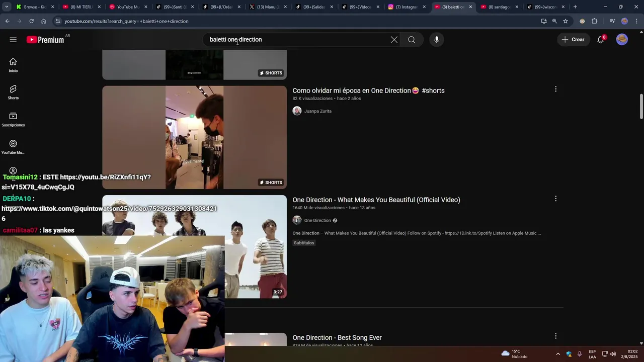The height and width of the screenshot is (362, 644).
Task: Click the page vertical scrollbar thumb
Action: (641, 107)
